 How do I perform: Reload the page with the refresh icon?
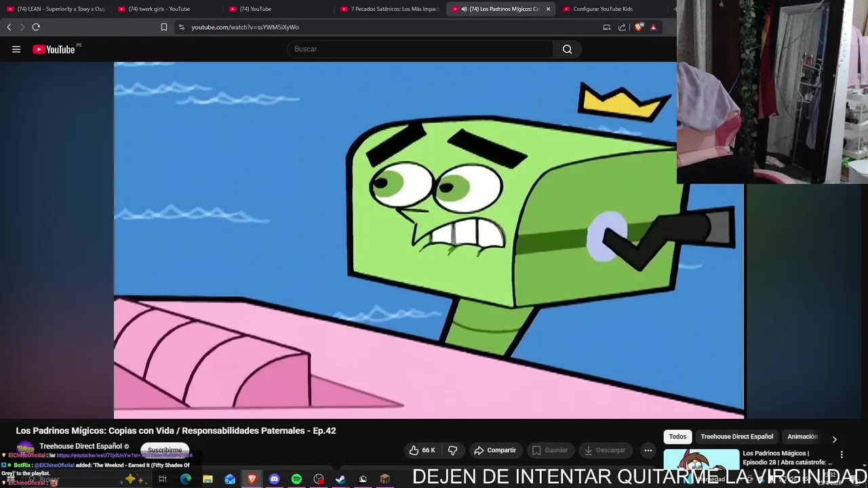point(36,27)
